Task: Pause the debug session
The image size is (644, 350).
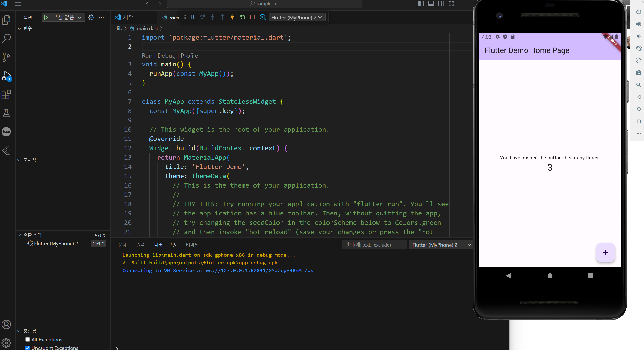Action: pos(192,17)
